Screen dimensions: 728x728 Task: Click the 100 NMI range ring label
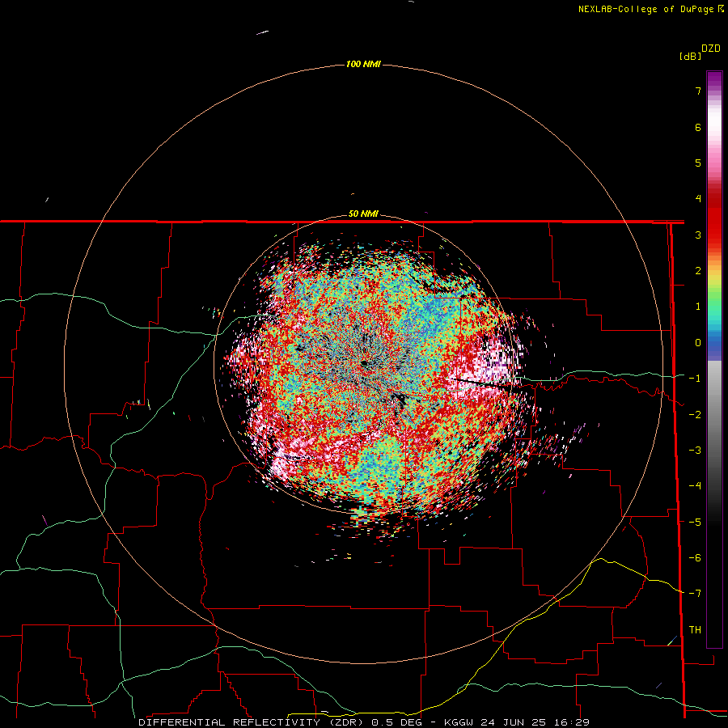click(x=363, y=64)
